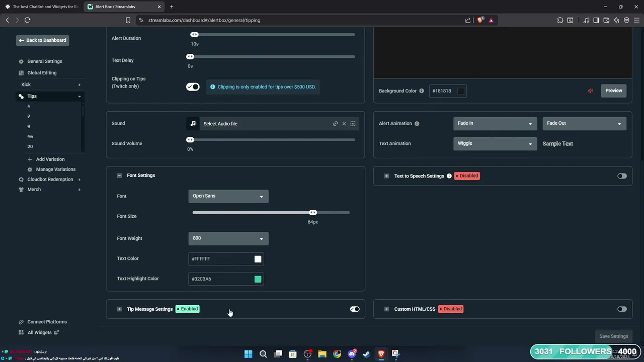
Task: Collapse the Font Settings section
Action: point(119,175)
